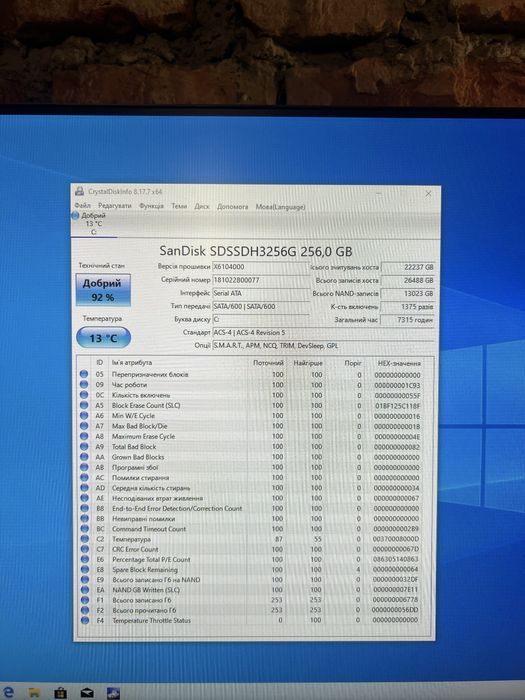Click the CrystalDiskInfo title bar icon

point(79,192)
